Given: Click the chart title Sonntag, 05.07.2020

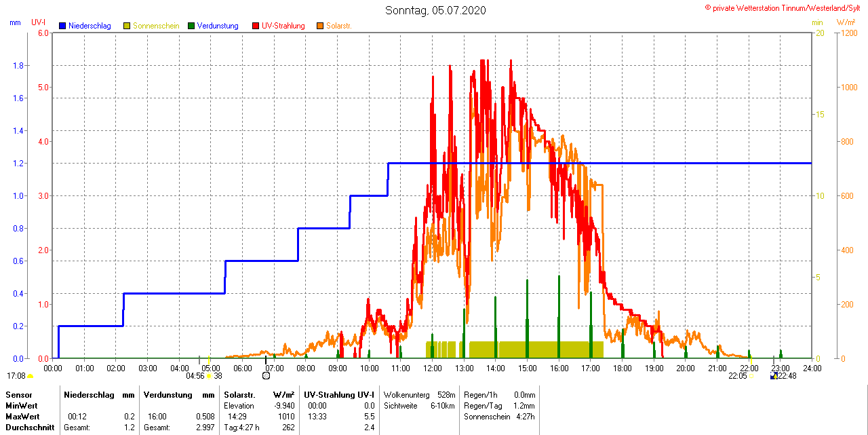Looking at the screenshot, I should (435, 10).
